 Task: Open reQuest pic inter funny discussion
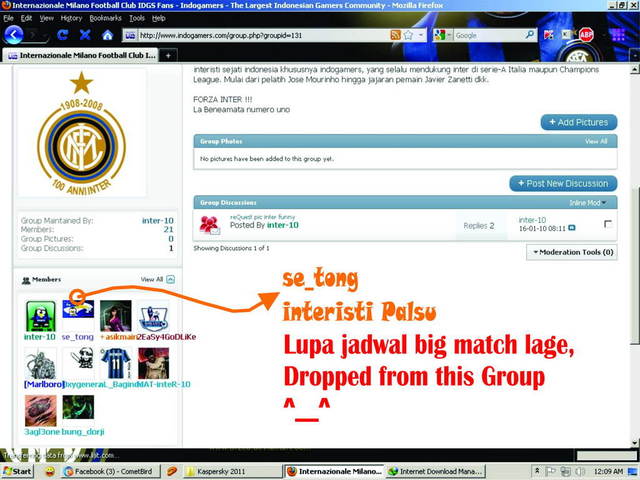click(262, 217)
